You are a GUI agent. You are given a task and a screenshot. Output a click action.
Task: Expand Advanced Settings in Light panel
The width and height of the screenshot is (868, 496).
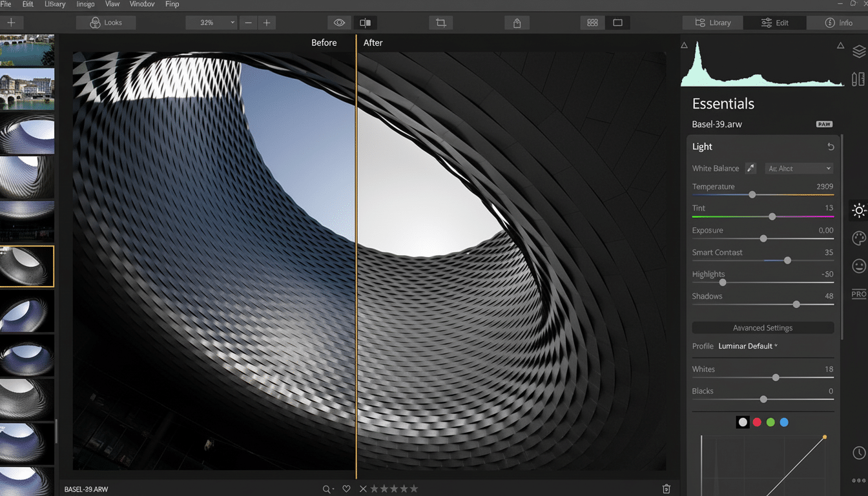(763, 327)
